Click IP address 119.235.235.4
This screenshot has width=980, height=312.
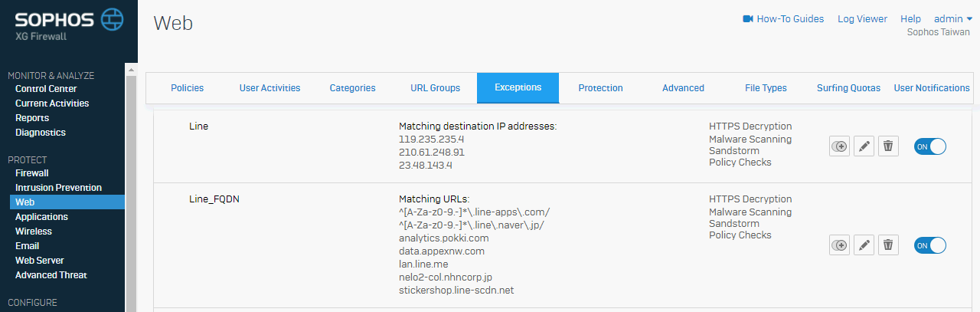tap(432, 140)
